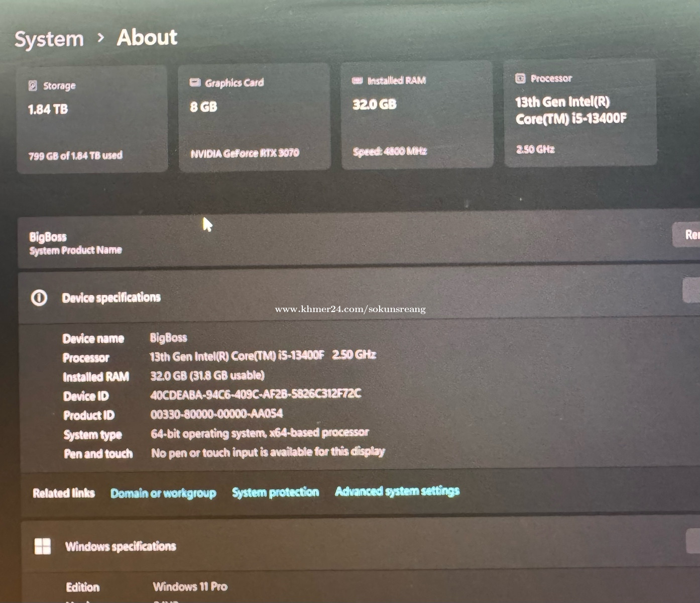This screenshot has width=700, height=603.
Task: Open the Installed RAM 32.0 GB card
Action: (x=417, y=115)
